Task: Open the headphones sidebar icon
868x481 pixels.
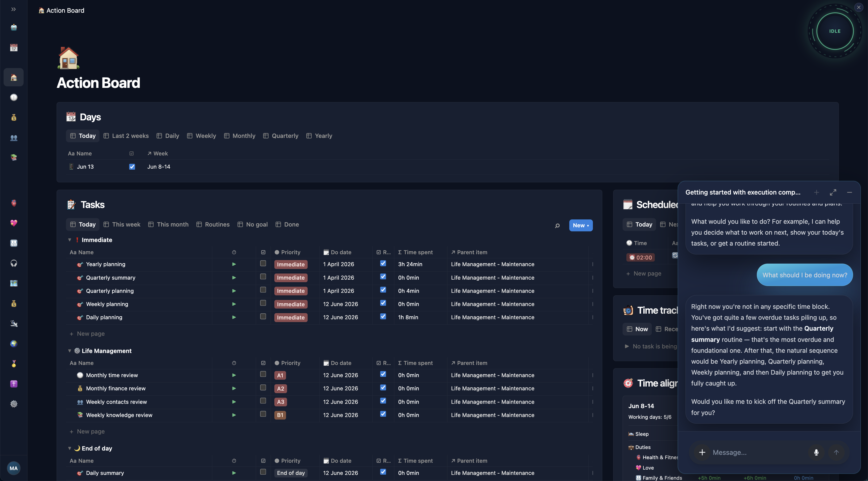Action: click(x=13, y=263)
